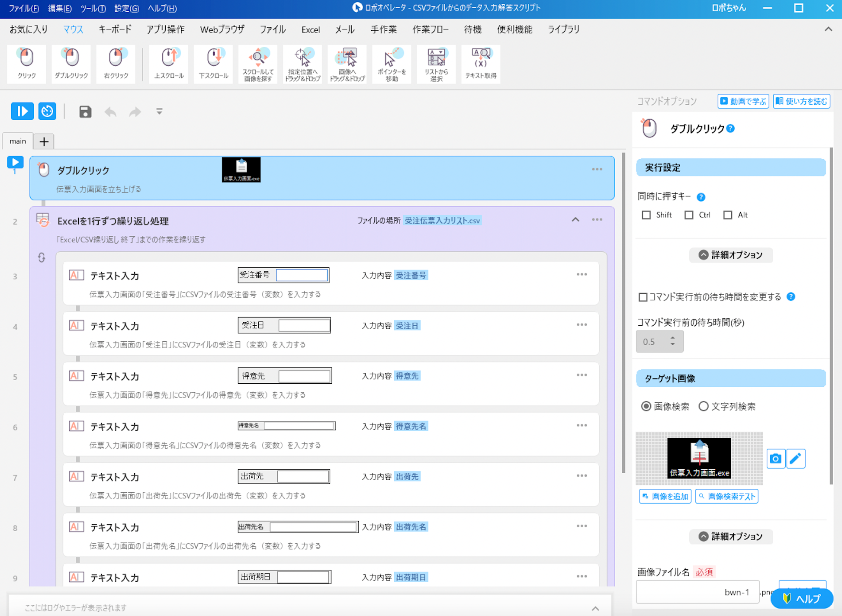Viewport: 842px width, 616px height.
Task: Click the save floppy disk icon
Action: [85, 112]
